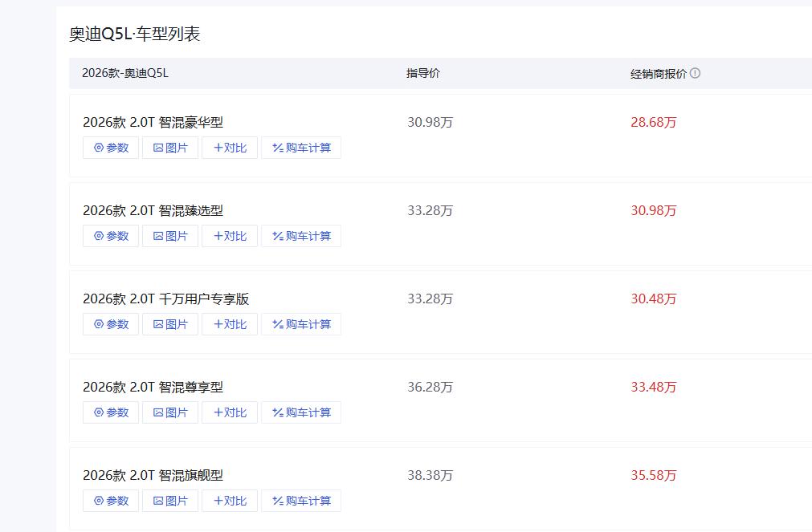Select model name 2026款 2.0T 智混旗舰型
The width and height of the screenshot is (812, 532).
153,475
